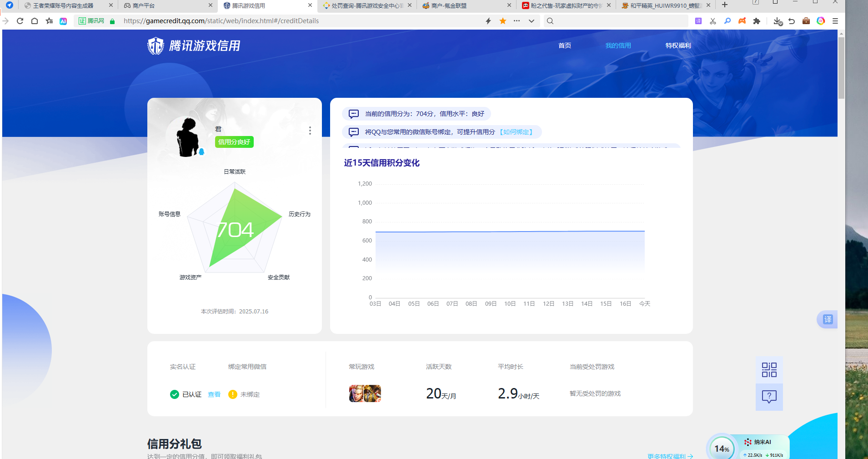Switch to the 商户平台 tab
This screenshot has height=459, width=868.
[167, 5]
